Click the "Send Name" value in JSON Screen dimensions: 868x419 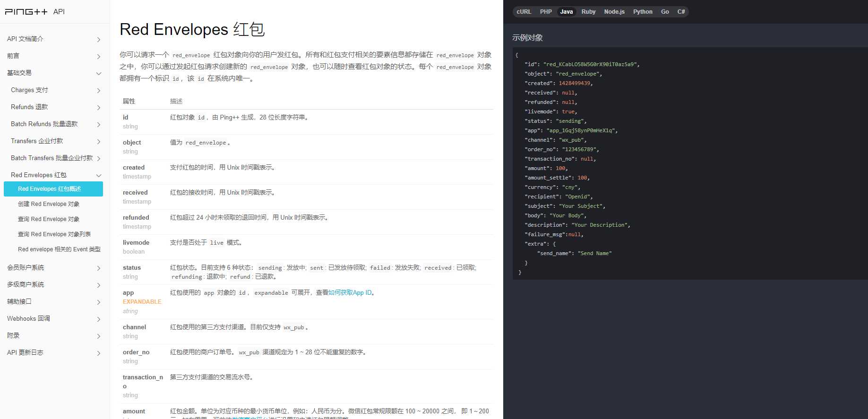(x=595, y=253)
